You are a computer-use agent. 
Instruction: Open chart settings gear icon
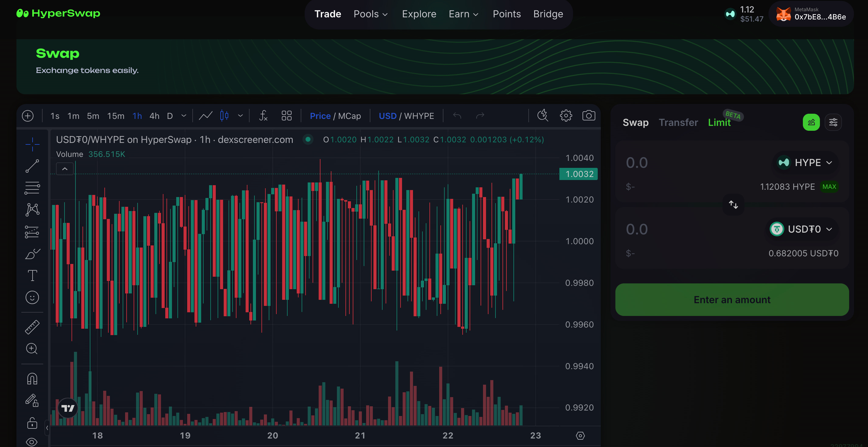[566, 116]
